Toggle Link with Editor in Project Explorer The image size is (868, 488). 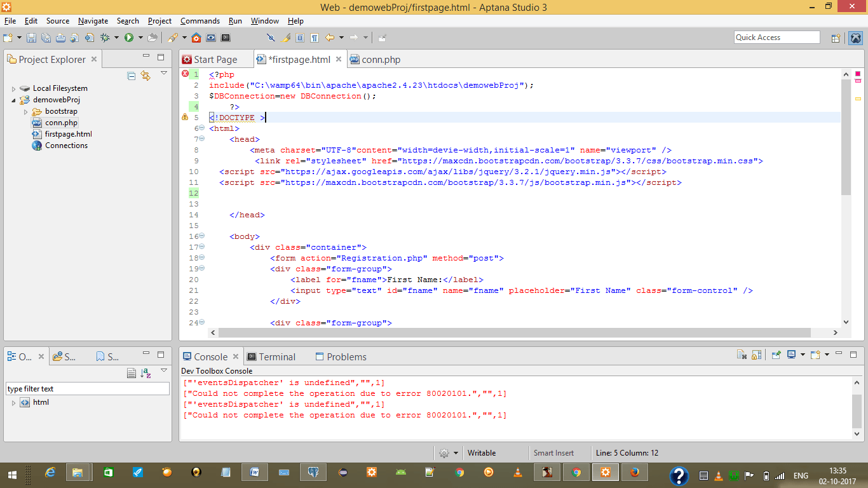click(x=146, y=76)
